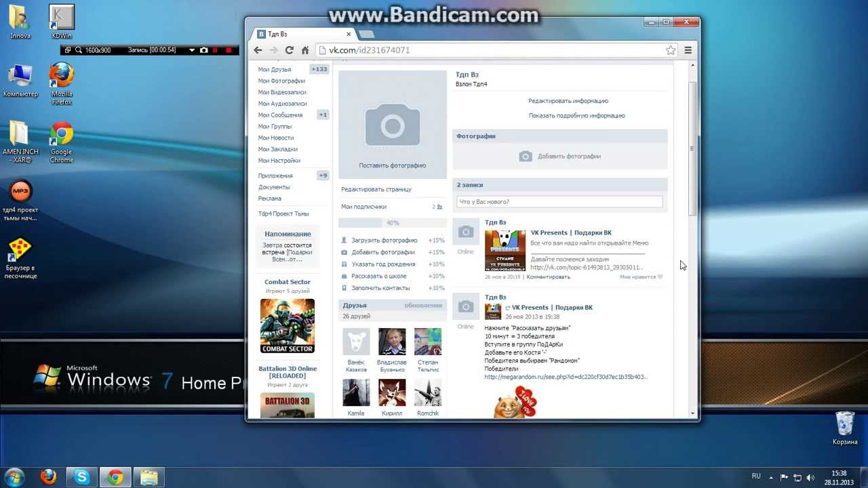
Task: Open Bandicam recorder dropdown arrow
Action: (x=192, y=50)
